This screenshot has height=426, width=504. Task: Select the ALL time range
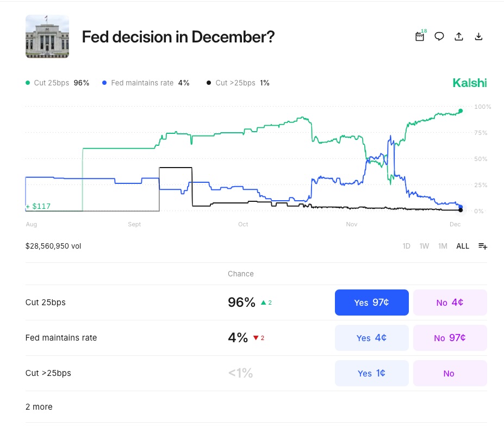click(x=462, y=246)
